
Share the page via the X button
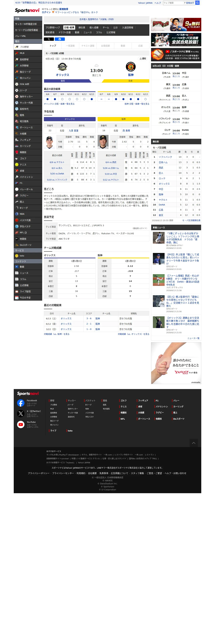pyautogui.click(x=49, y=39)
